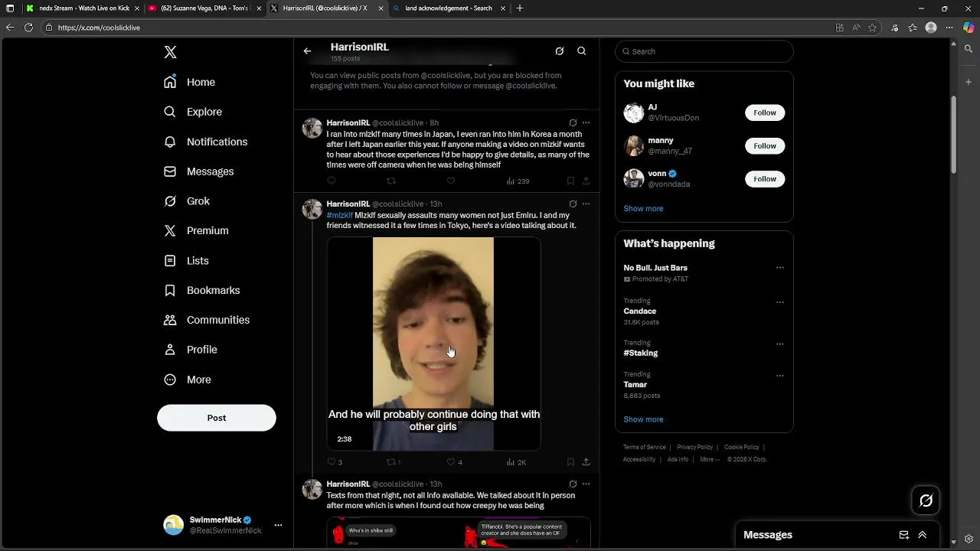The width and height of the screenshot is (980, 551).
Task: Add this page to favorites
Action: [873, 28]
